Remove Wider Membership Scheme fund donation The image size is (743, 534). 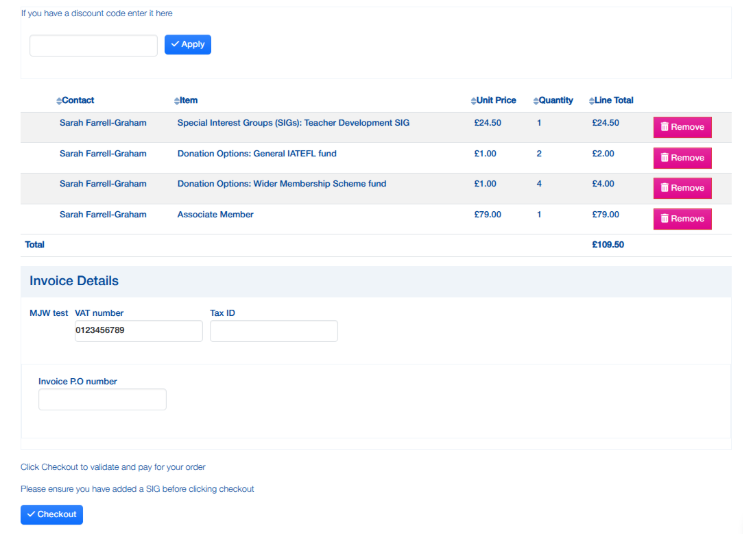(682, 188)
